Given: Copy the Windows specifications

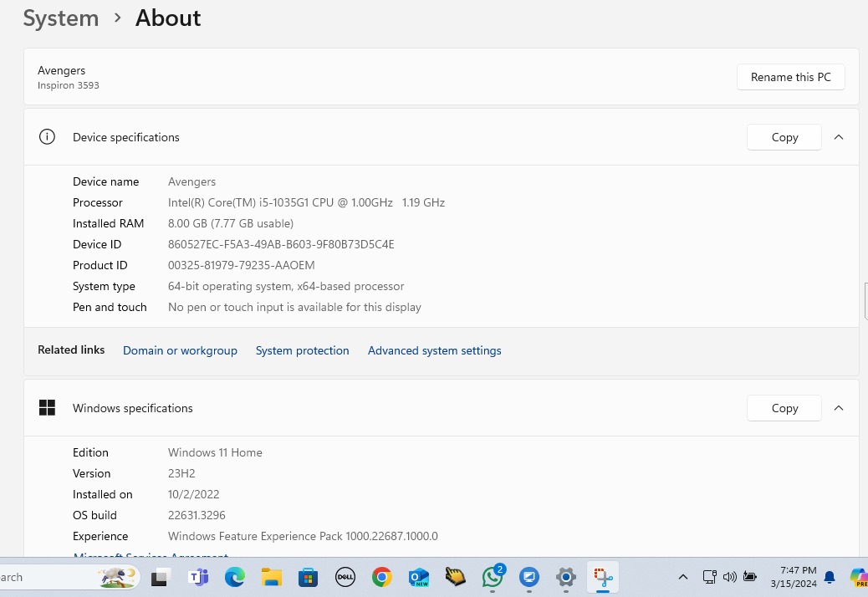Looking at the screenshot, I should 784,408.
